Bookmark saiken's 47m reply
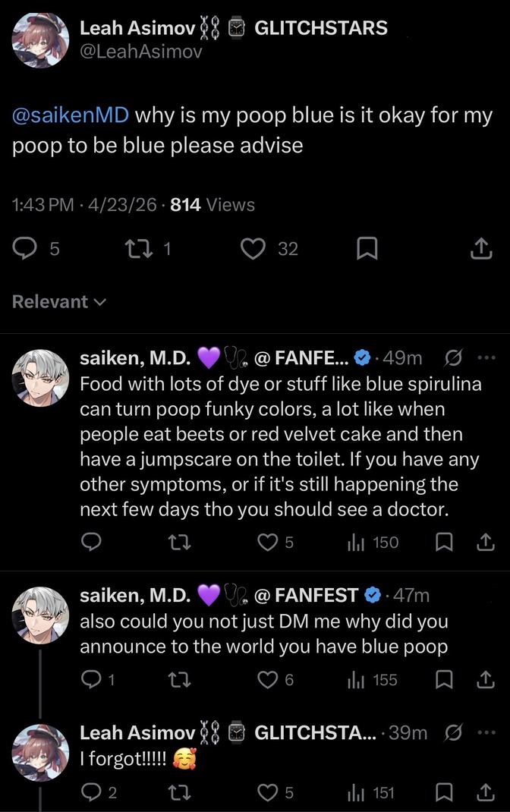The image size is (510, 812). pyautogui.click(x=446, y=680)
